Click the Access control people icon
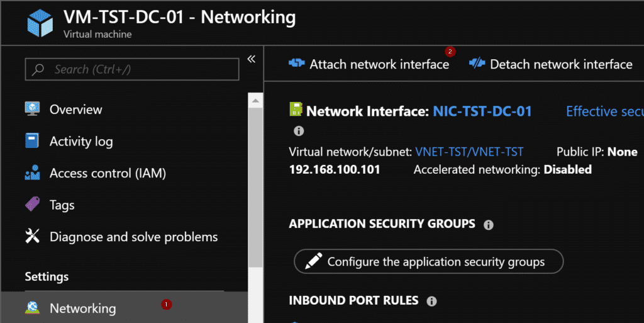 coord(32,173)
